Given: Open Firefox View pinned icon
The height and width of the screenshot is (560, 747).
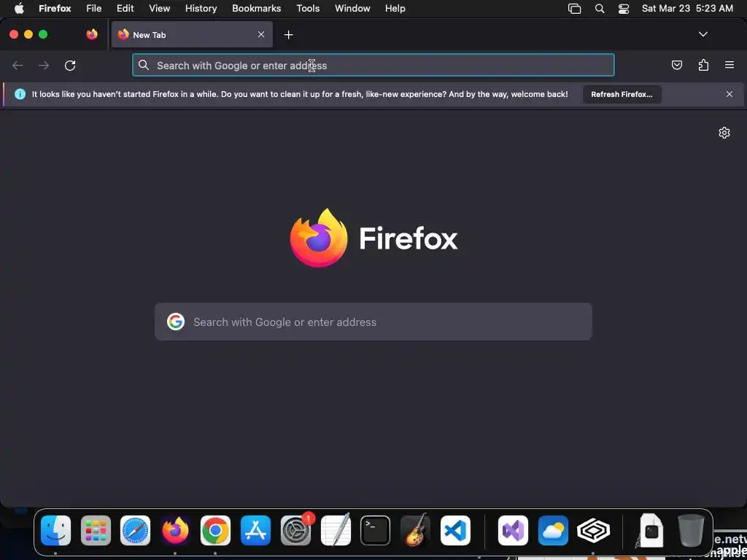Looking at the screenshot, I should (92, 34).
